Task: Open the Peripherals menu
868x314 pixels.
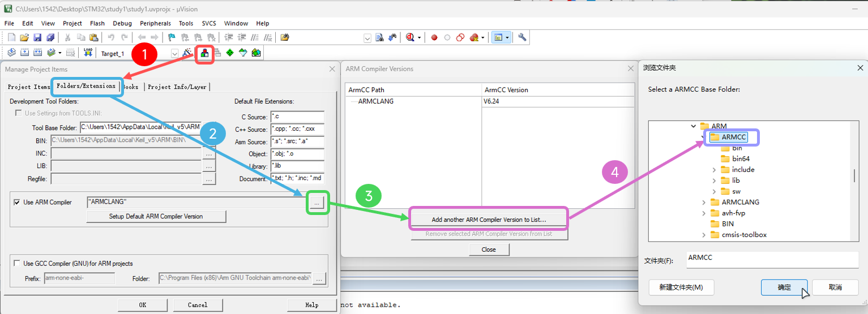Action: (x=155, y=23)
